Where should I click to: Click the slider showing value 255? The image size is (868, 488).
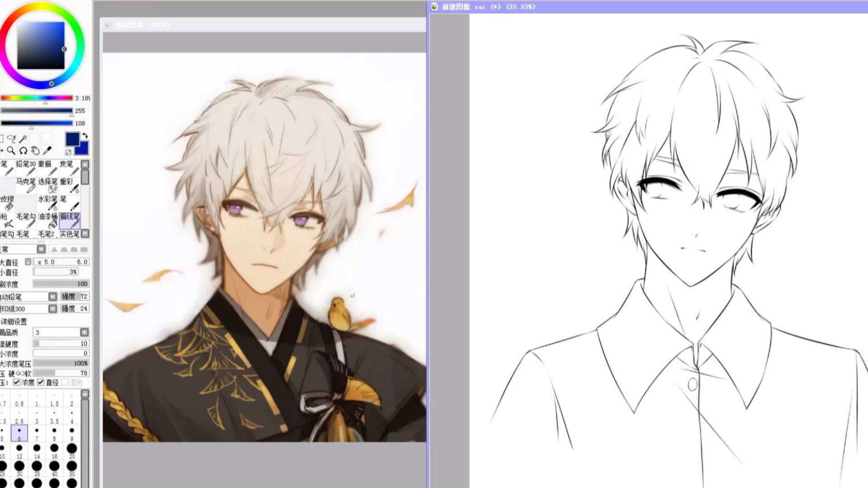(37, 110)
